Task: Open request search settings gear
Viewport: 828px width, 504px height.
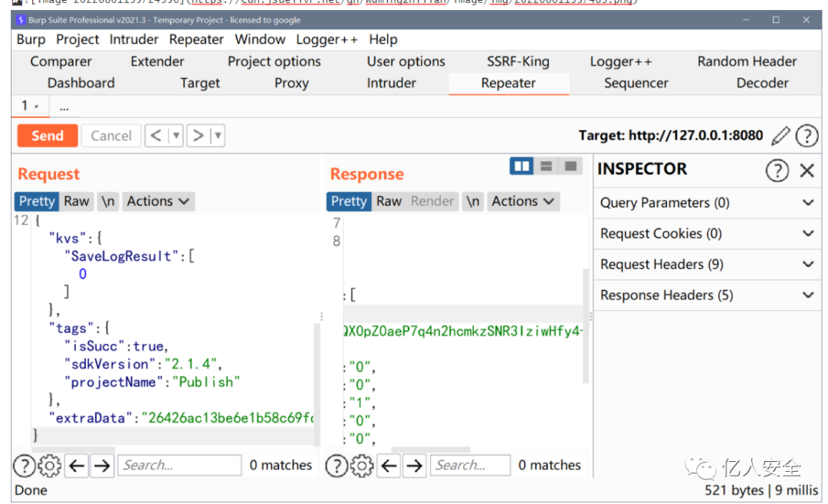Action: pyautogui.click(x=50, y=466)
